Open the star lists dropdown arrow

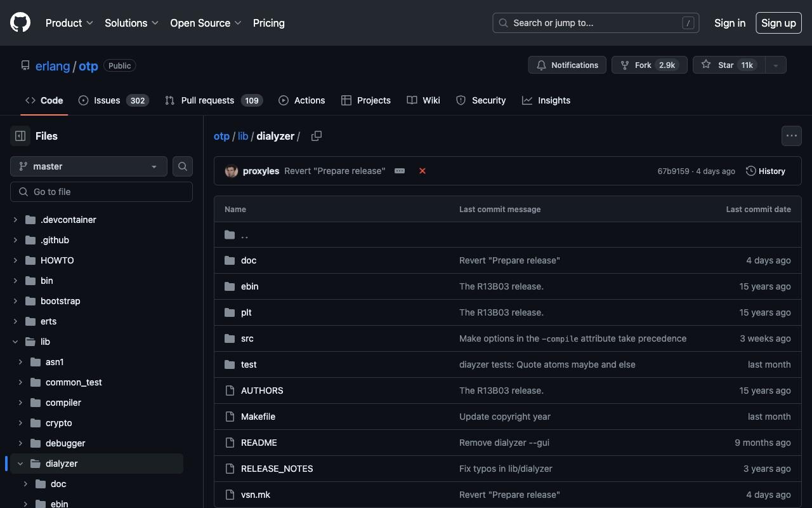coord(775,65)
